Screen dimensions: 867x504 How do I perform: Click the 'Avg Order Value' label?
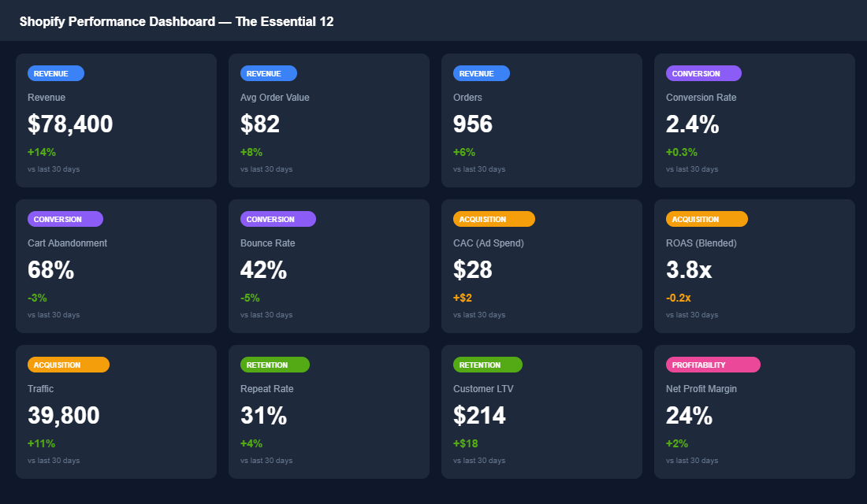275,98
